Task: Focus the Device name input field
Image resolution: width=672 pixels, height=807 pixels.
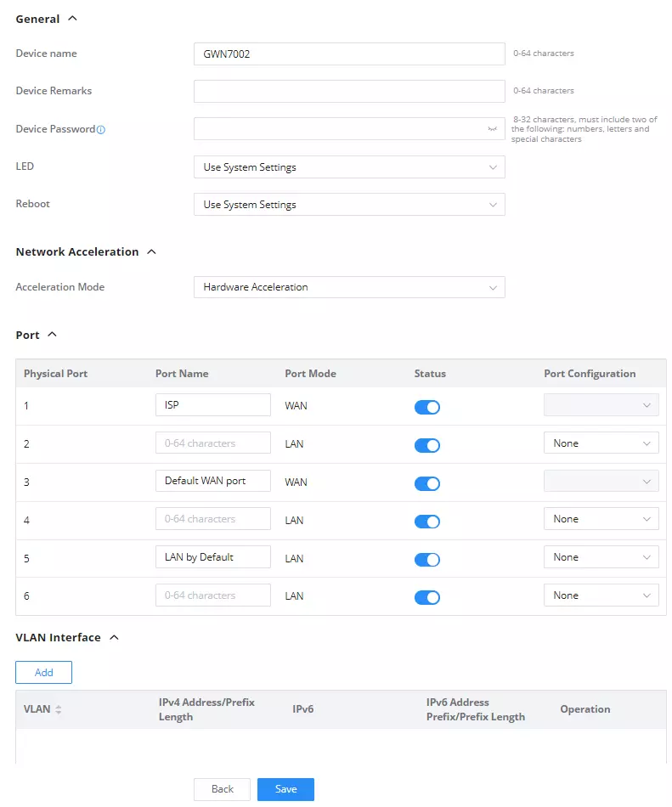Action: (x=349, y=54)
